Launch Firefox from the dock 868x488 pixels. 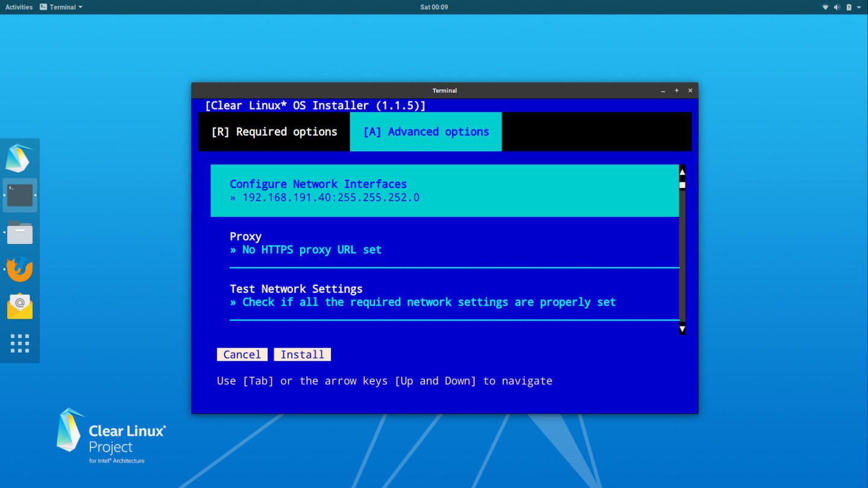(x=20, y=269)
